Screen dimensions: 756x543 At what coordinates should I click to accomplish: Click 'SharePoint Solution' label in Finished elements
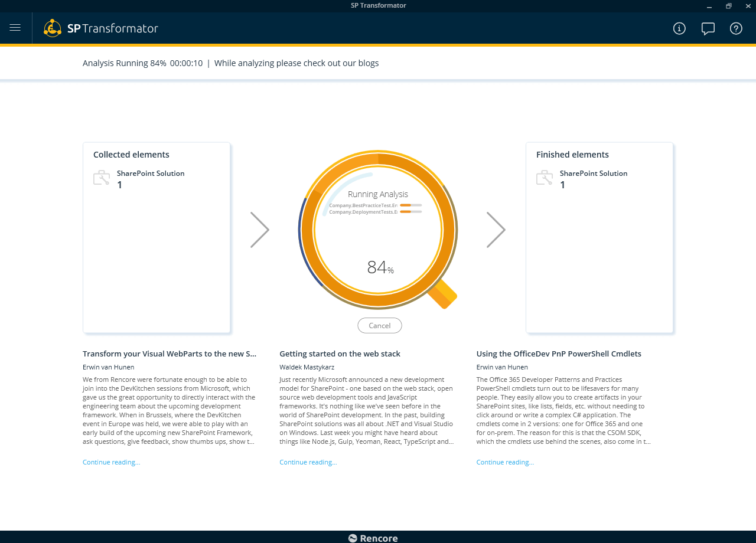click(594, 174)
